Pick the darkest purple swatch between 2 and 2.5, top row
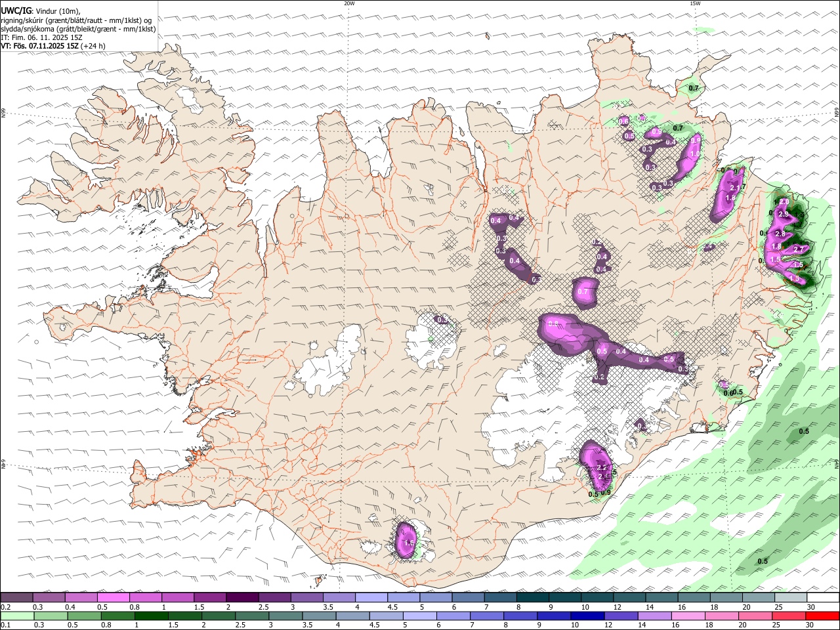The height and width of the screenshot is (630, 840). click(242, 598)
